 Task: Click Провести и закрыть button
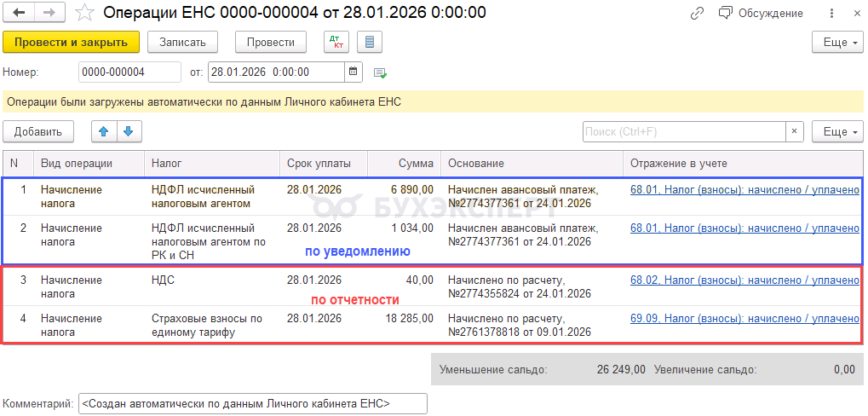72,42
